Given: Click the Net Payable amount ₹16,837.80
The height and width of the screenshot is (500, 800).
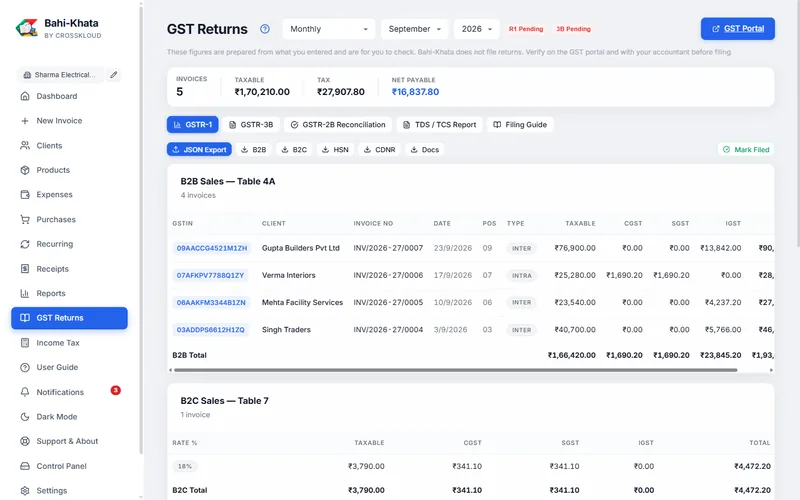Looking at the screenshot, I should click(x=415, y=92).
